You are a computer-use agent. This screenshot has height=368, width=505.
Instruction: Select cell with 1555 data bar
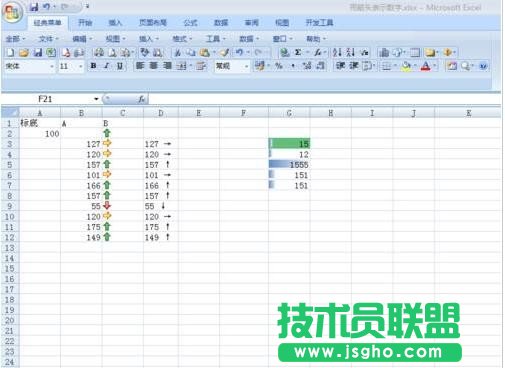(289, 165)
